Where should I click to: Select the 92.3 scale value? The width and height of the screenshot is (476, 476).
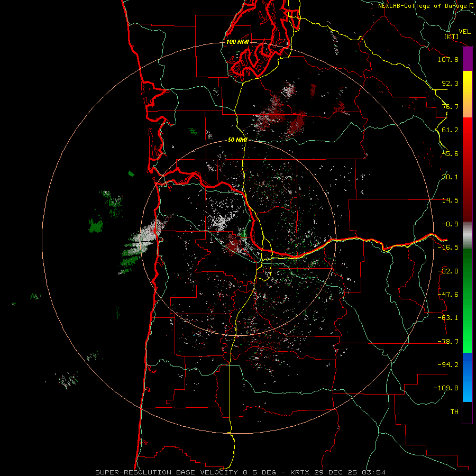pos(450,83)
